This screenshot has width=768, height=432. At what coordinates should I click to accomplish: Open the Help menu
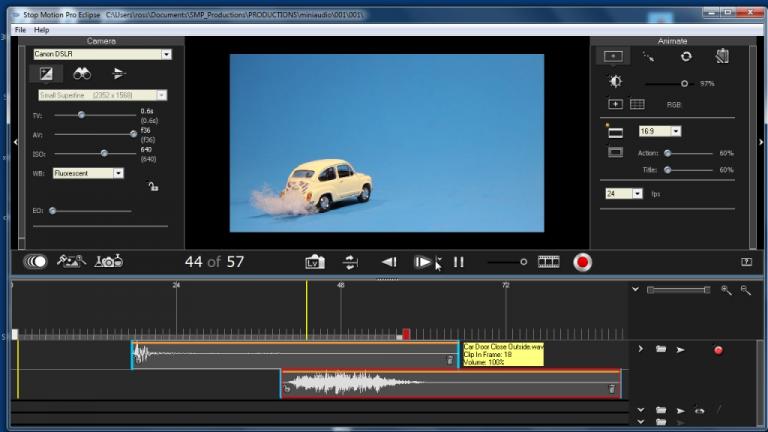[x=42, y=30]
